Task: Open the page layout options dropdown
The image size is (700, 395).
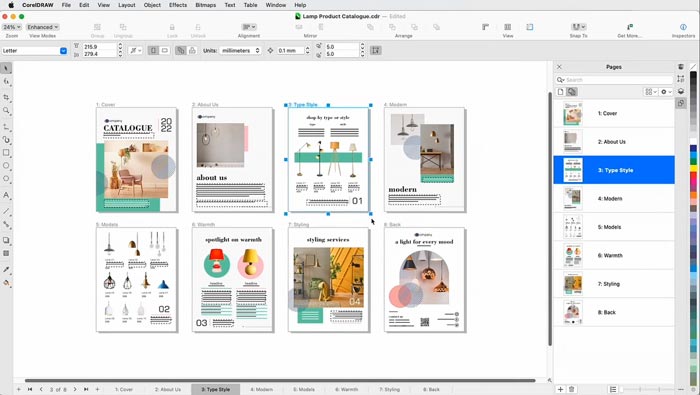Action: [135, 50]
